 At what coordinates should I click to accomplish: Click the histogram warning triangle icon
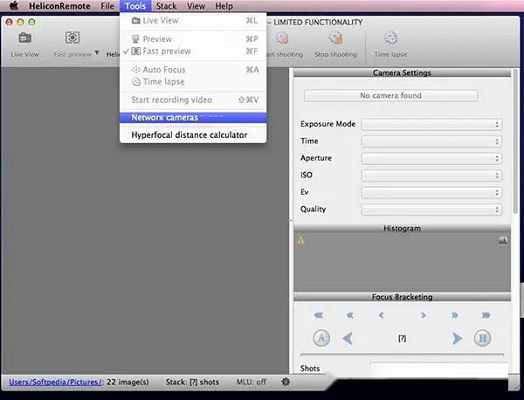(301, 240)
